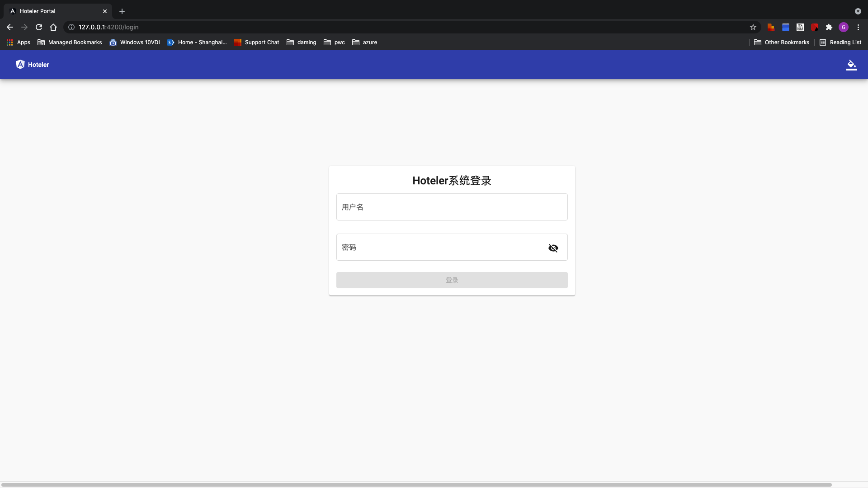The width and height of the screenshot is (868, 488).
Task: Open the Support Chat bookmark
Action: 256,42
